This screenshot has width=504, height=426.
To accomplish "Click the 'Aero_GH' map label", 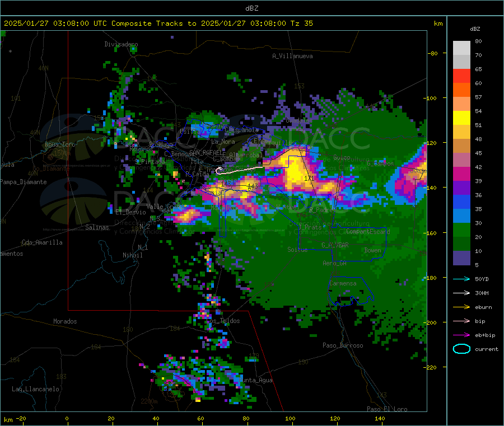I will point(334,263).
